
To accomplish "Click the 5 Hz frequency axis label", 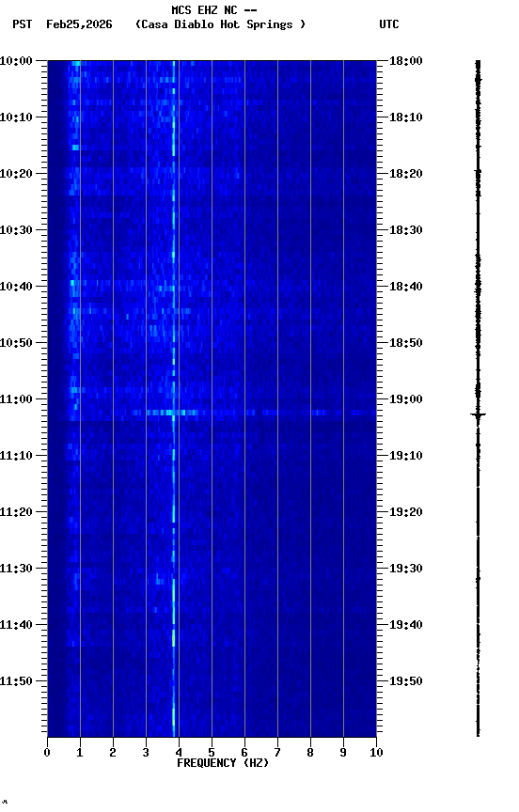I will (x=212, y=753).
